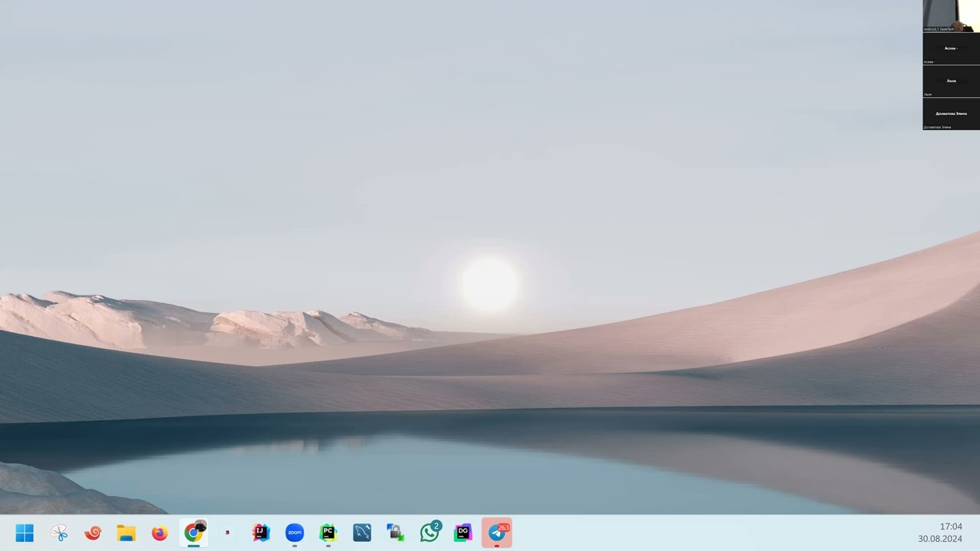This screenshot has width=980, height=551.
Task: Open IntelliJ IDEA from the taskbar
Action: (261, 533)
